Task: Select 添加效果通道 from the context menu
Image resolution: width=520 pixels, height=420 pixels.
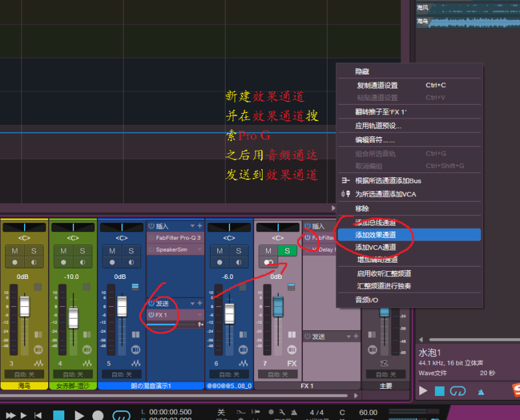Action: [x=376, y=235]
